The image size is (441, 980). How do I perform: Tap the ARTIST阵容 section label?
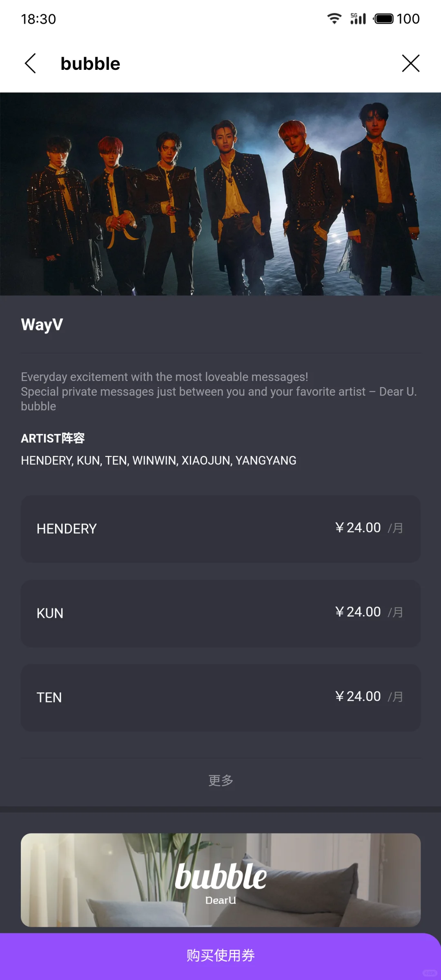coord(53,438)
